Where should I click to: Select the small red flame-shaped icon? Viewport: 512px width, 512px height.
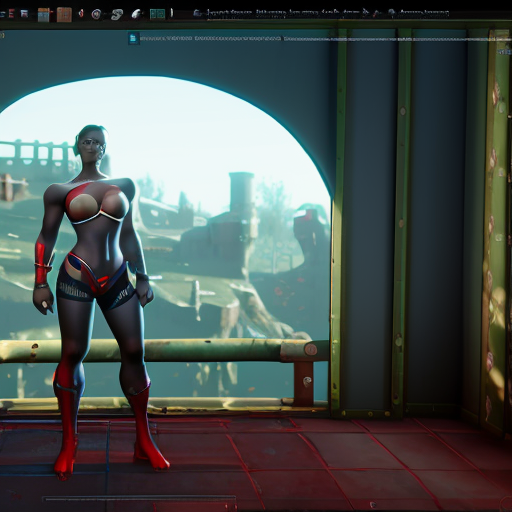81,14
